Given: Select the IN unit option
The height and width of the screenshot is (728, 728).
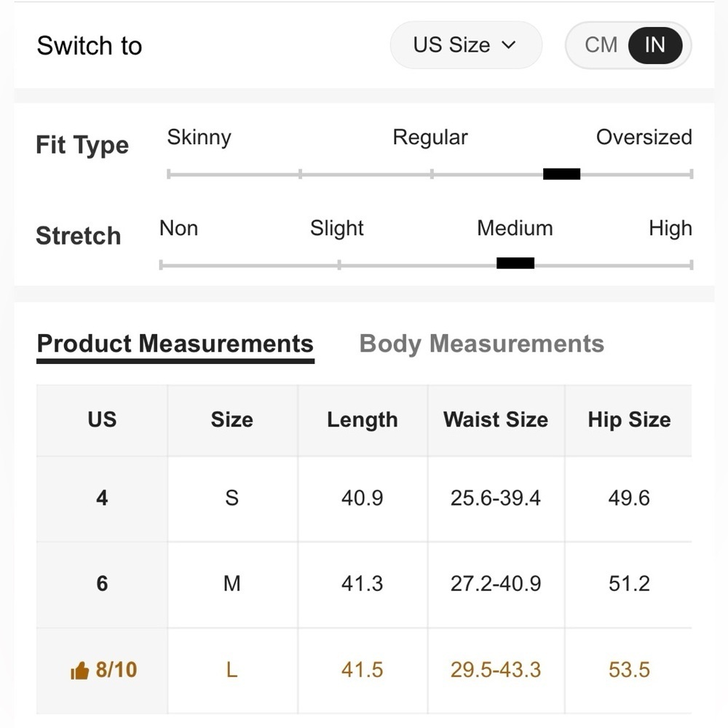Looking at the screenshot, I should (x=654, y=45).
